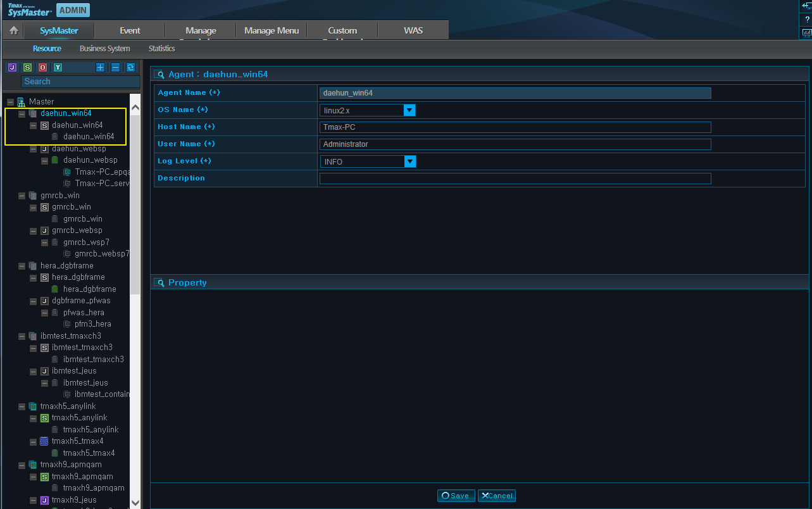This screenshot has width=812, height=509.
Task: Click the blue server icon of tmaxh5_tmax4
Action: pyautogui.click(x=44, y=441)
